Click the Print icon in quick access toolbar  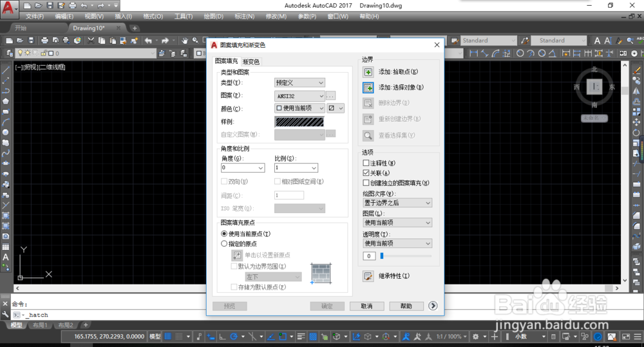72,5
